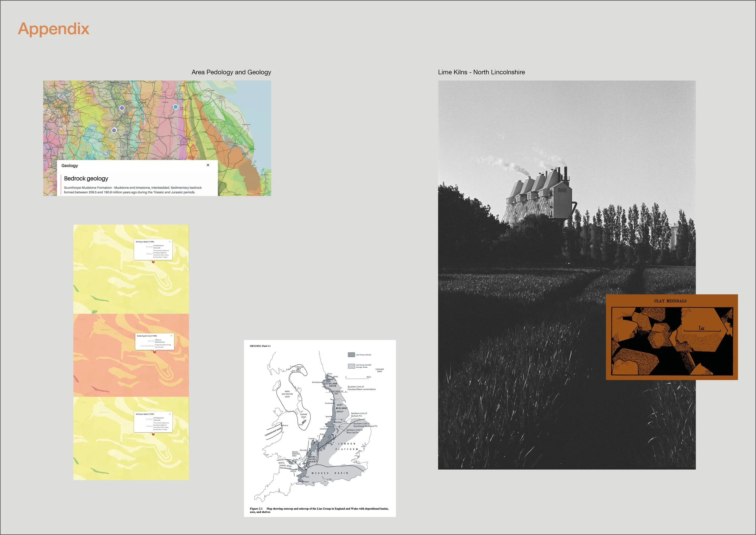
Task: Click the red pin under top soil popup
Action: click(153, 261)
